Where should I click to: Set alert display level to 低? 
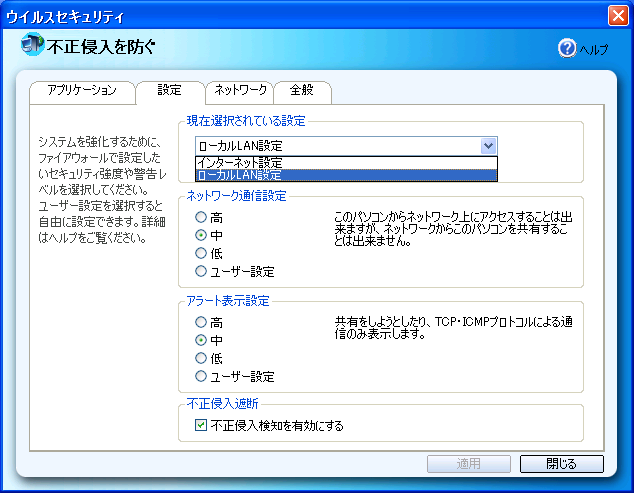pyautogui.click(x=202, y=359)
